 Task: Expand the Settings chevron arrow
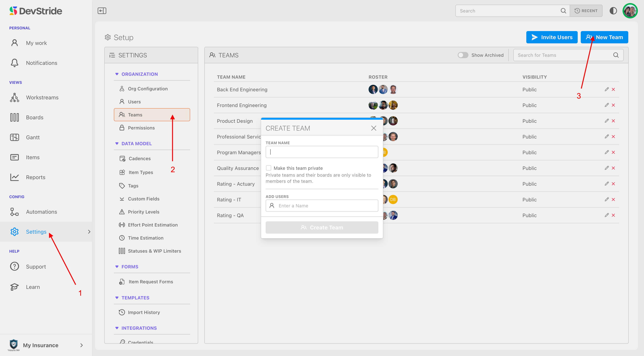point(89,232)
